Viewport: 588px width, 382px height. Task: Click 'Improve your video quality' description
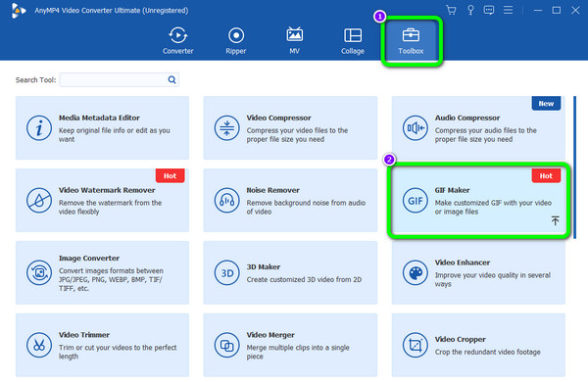tap(492, 279)
